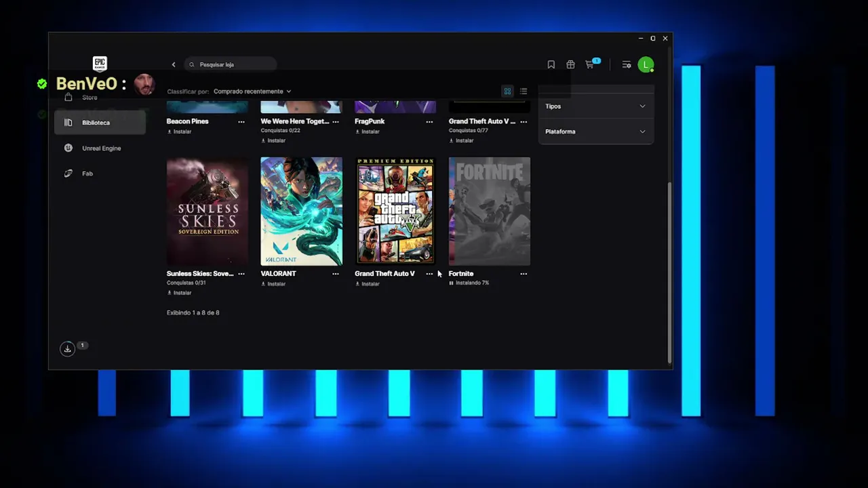Click the We Were Here Together title
The image size is (868, 488).
(295, 121)
